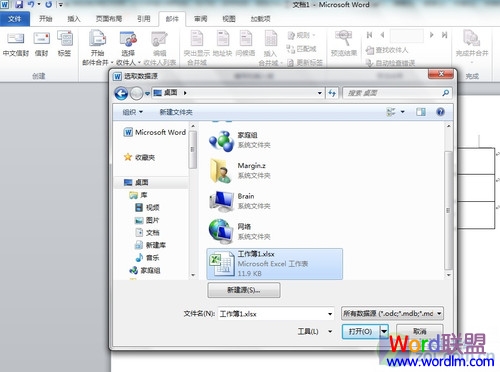Click the Redo icon in Quick Access toolbar
This screenshot has height=372, width=500.
point(49,5)
